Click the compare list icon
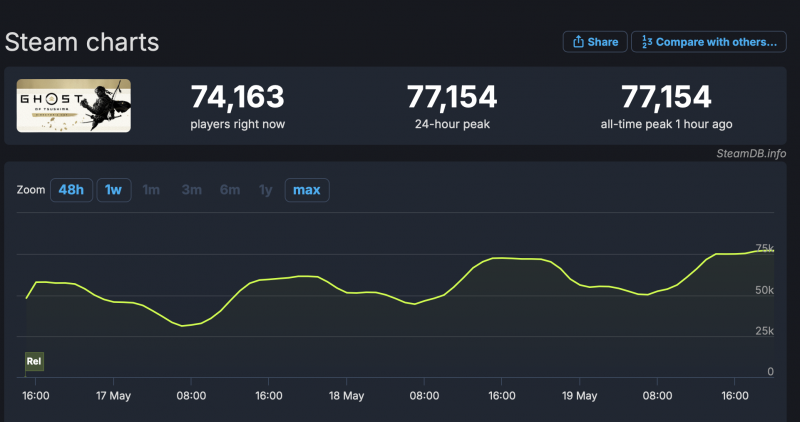 click(x=647, y=42)
